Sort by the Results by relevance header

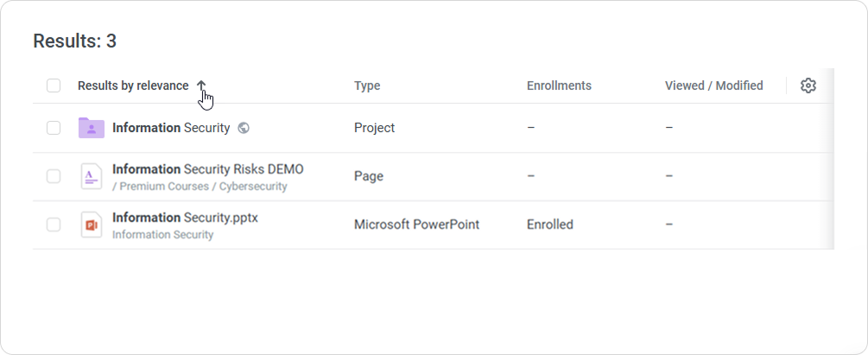133,86
